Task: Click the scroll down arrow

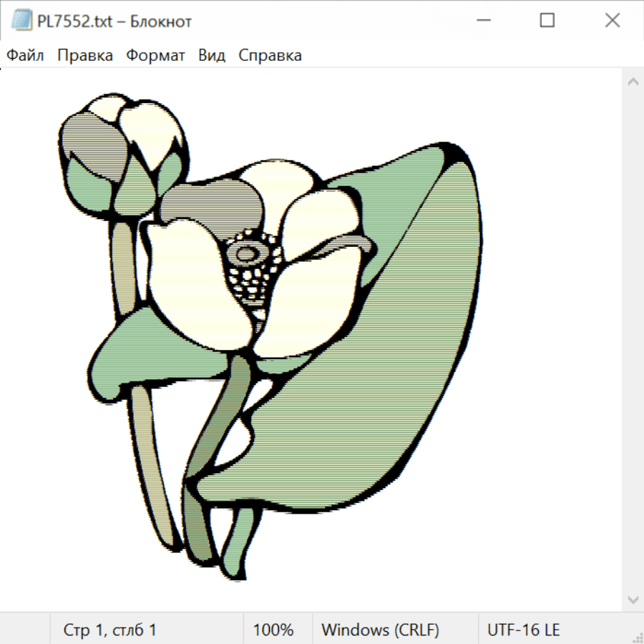Action: point(633,599)
